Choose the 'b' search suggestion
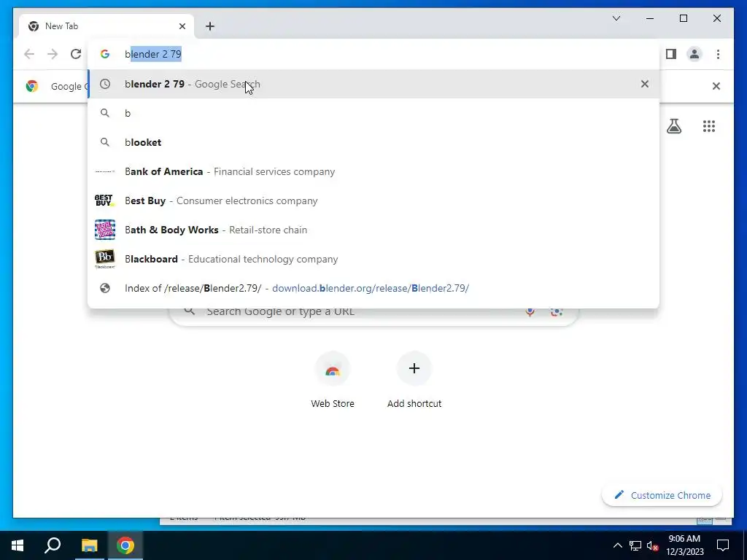Image resolution: width=747 pixels, height=560 pixels. click(373, 113)
